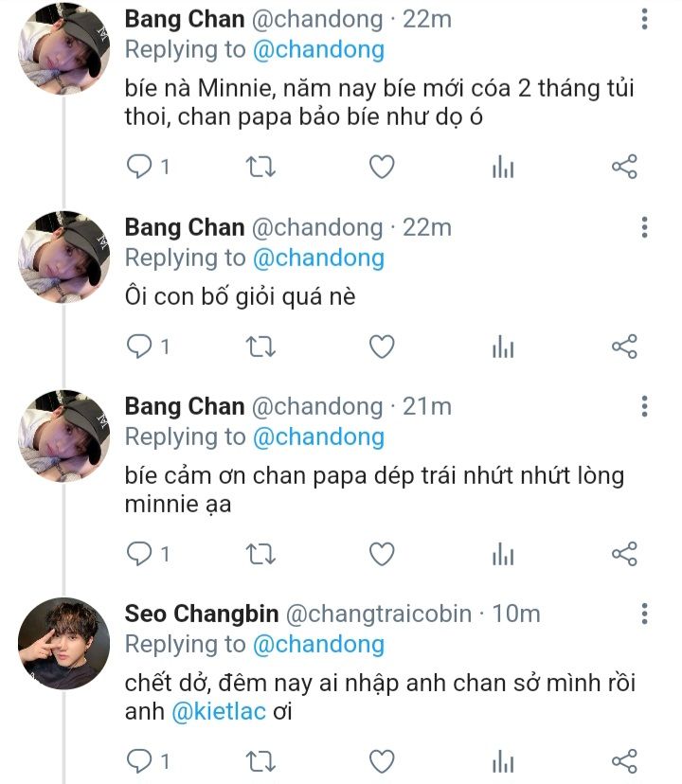The image size is (682, 784).
Task: Open @chandong link in Seo Changbin's reply
Action: pyautogui.click(x=318, y=644)
